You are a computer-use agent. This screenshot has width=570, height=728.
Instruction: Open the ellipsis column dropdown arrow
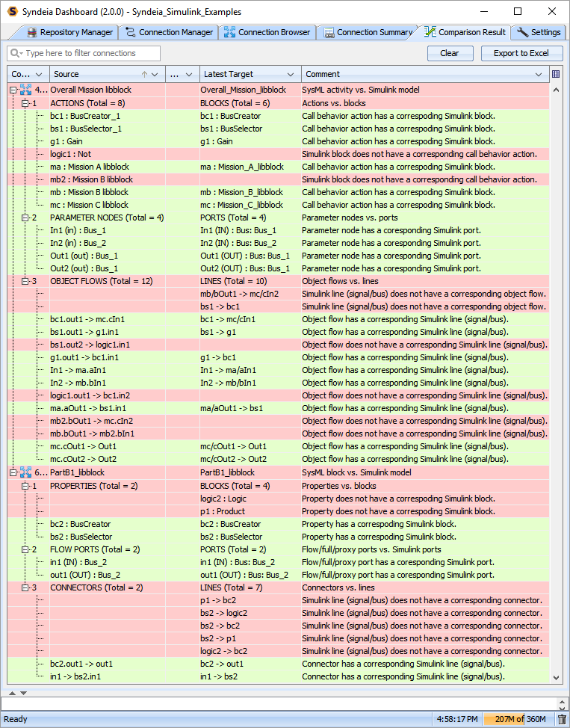pos(189,74)
